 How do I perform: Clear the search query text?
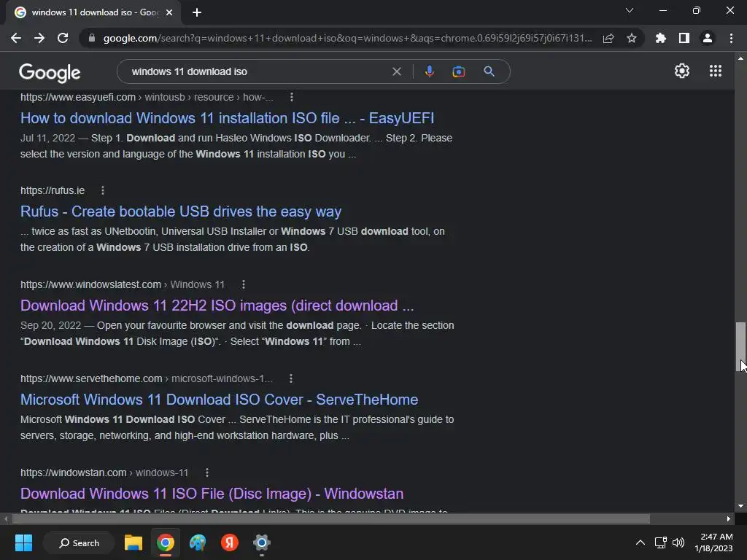click(396, 71)
